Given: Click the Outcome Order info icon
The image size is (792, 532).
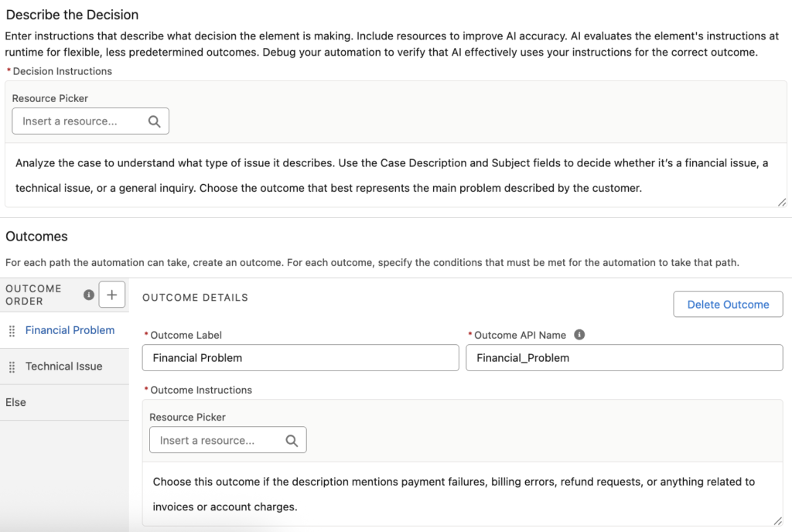Looking at the screenshot, I should [x=89, y=295].
